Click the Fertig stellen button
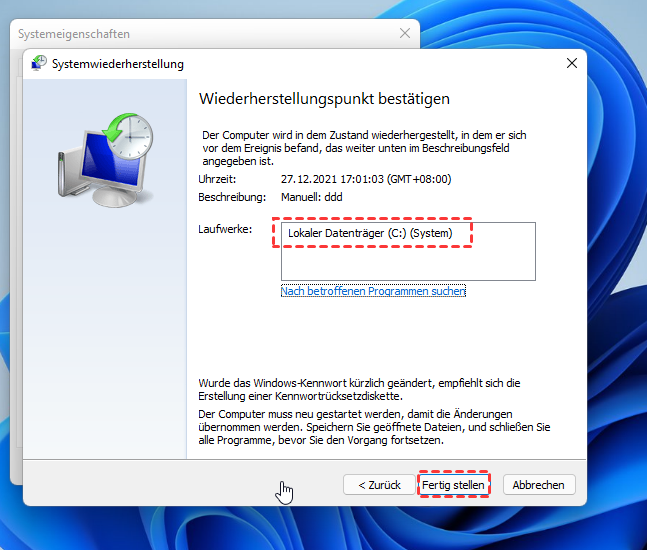The image size is (647, 550). tap(453, 484)
